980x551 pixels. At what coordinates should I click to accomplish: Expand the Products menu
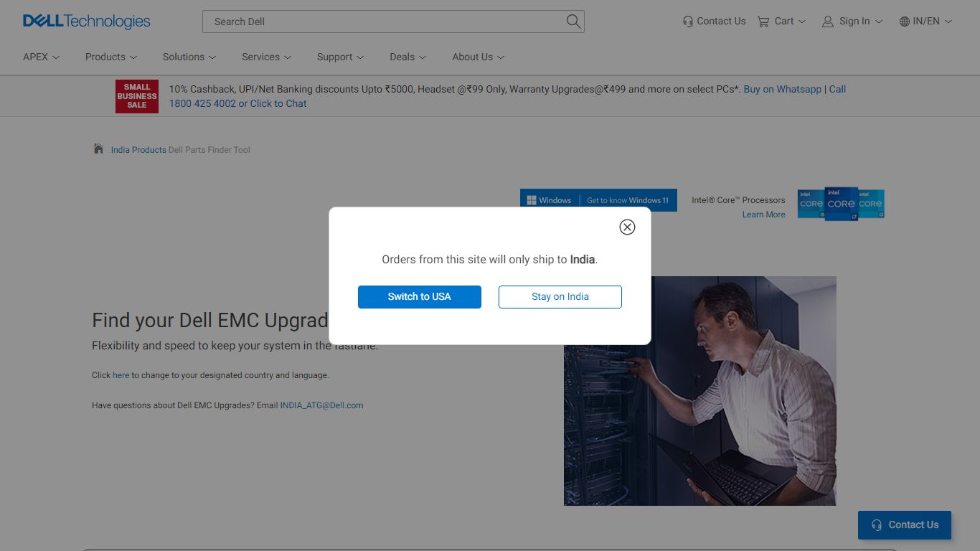(x=111, y=57)
